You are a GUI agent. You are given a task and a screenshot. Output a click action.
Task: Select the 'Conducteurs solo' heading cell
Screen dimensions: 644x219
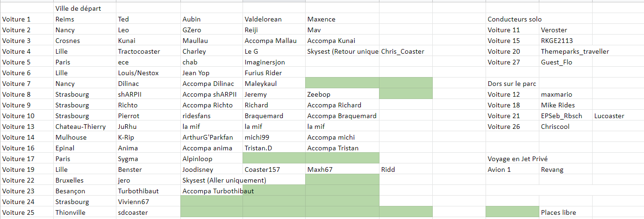point(515,19)
